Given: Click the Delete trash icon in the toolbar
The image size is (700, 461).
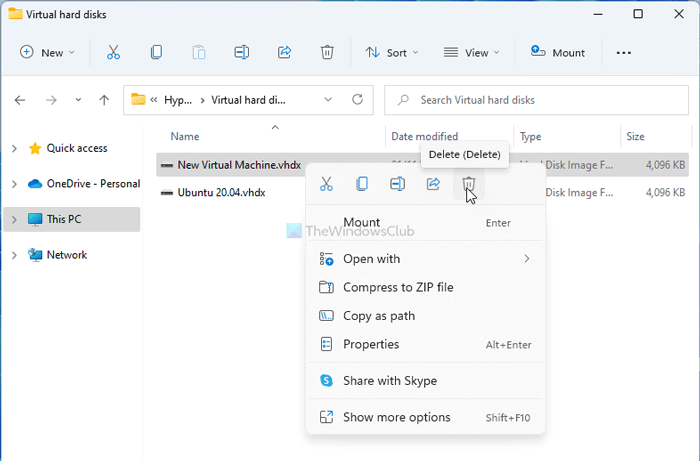Looking at the screenshot, I should [x=327, y=53].
